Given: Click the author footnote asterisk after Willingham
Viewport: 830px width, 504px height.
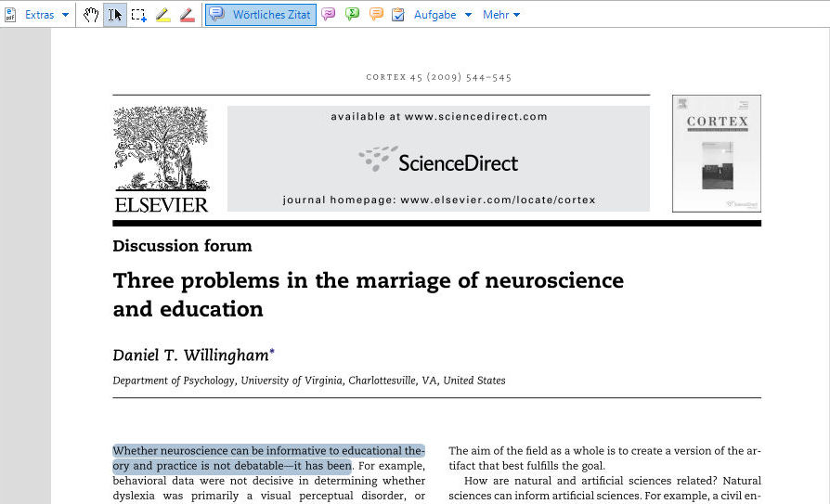Looking at the screenshot, I should coord(272,353).
